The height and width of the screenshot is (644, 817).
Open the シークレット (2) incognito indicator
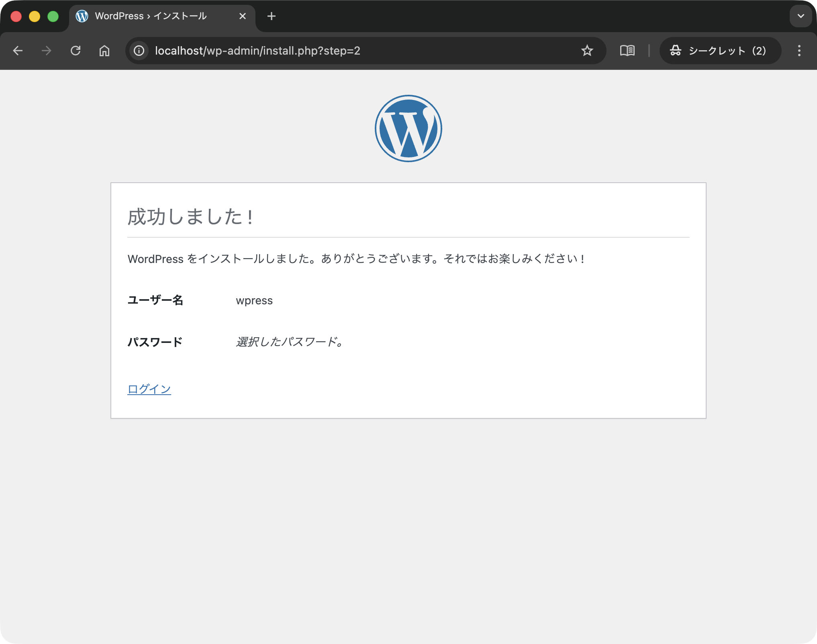pyautogui.click(x=720, y=51)
